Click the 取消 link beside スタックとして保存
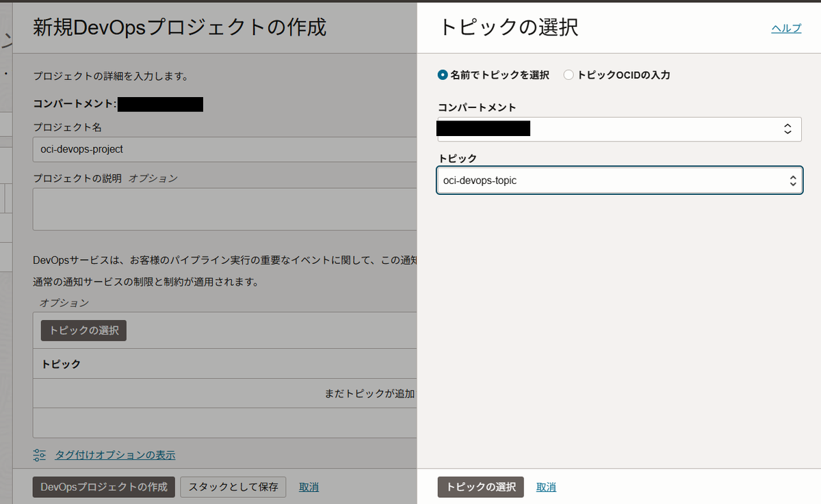The height and width of the screenshot is (504, 821). (x=309, y=487)
